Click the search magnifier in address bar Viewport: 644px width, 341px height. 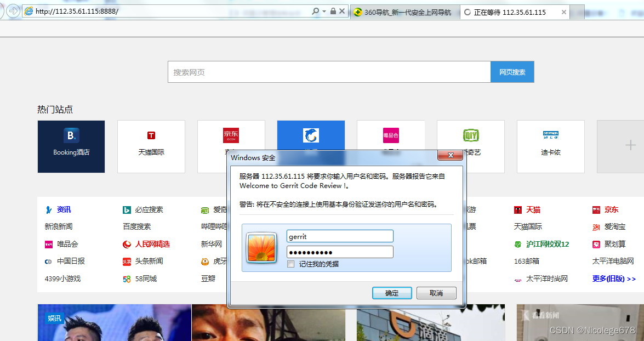315,12
